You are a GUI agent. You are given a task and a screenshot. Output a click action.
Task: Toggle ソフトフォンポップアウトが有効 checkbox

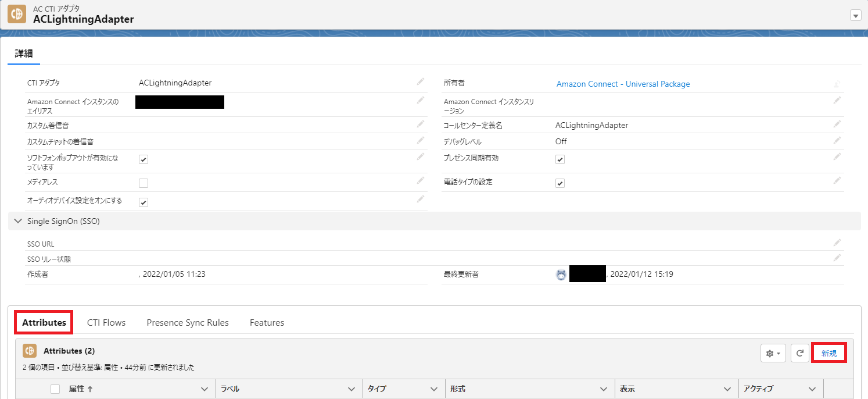(144, 159)
